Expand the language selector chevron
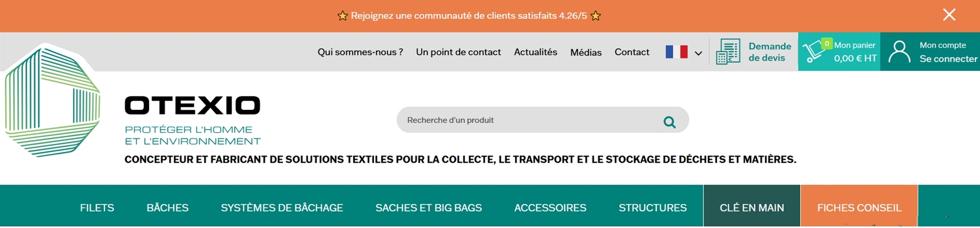 pyautogui.click(x=698, y=53)
